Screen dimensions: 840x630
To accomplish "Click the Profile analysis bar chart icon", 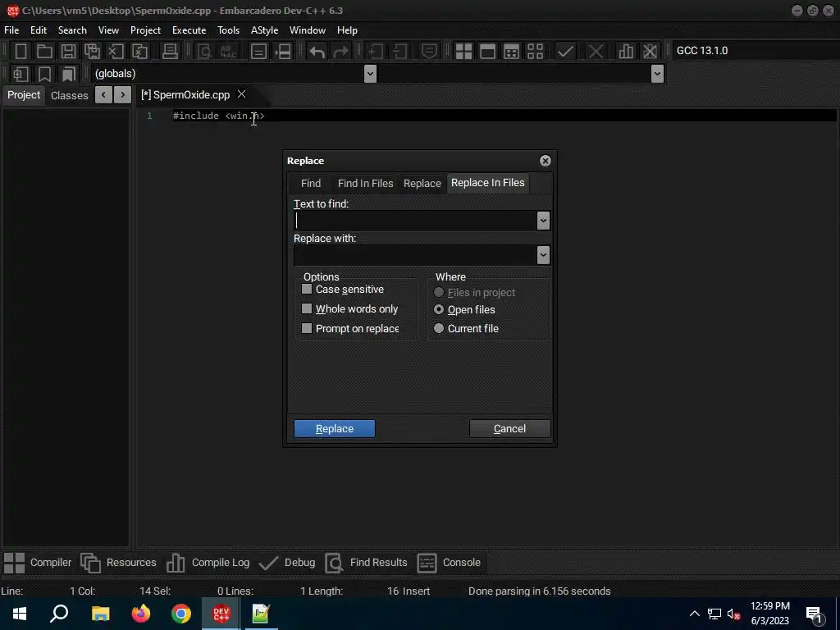I will pos(626,51).
